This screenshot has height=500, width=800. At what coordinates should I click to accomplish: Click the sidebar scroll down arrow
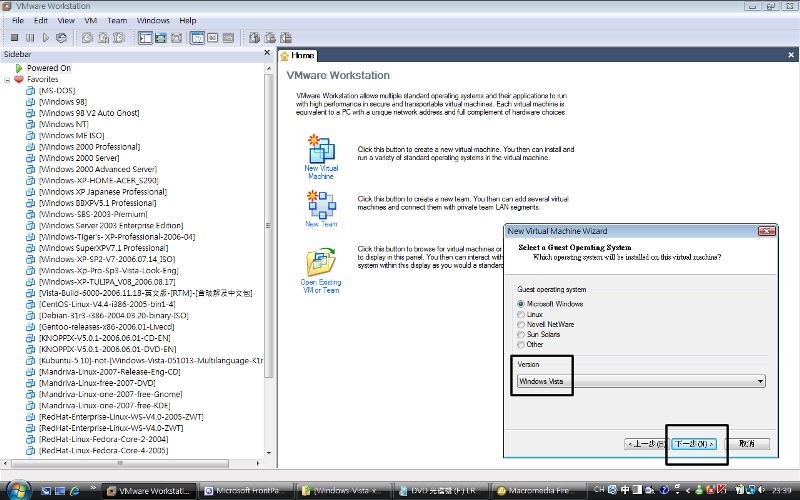(x=268, y=453)
